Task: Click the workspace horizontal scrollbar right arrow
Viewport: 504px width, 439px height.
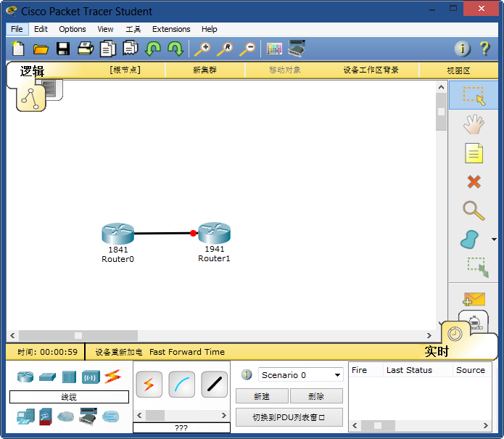Action: [x=429, y=335]
